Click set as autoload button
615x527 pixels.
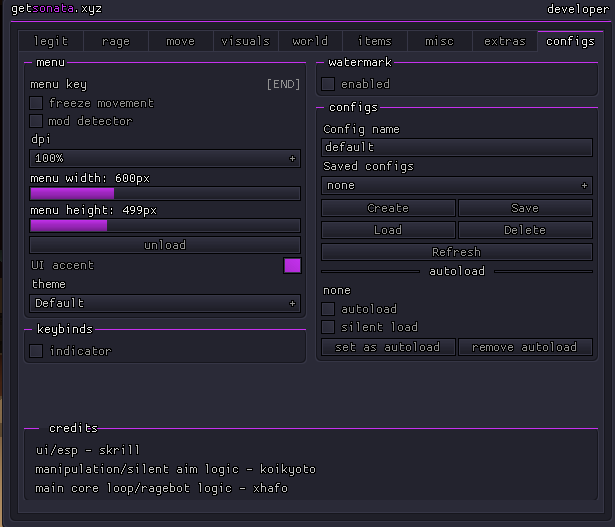(x=388, y=347)
